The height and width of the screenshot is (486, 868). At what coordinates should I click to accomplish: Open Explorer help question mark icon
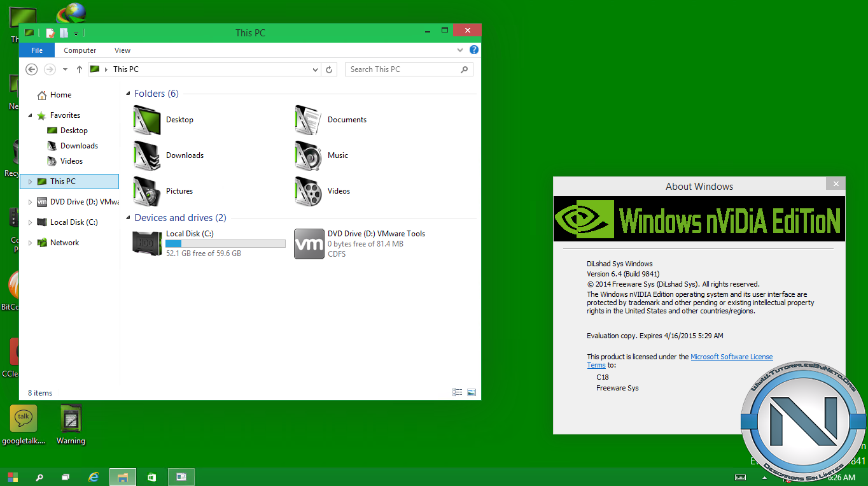pyautogui.click(x=474, y=50)
